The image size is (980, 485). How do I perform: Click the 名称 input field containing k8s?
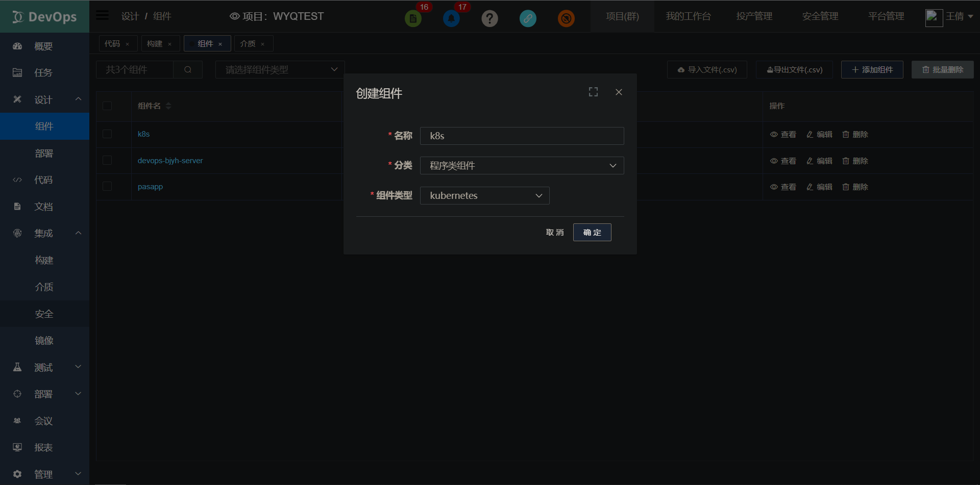click(x=522, y=136)
